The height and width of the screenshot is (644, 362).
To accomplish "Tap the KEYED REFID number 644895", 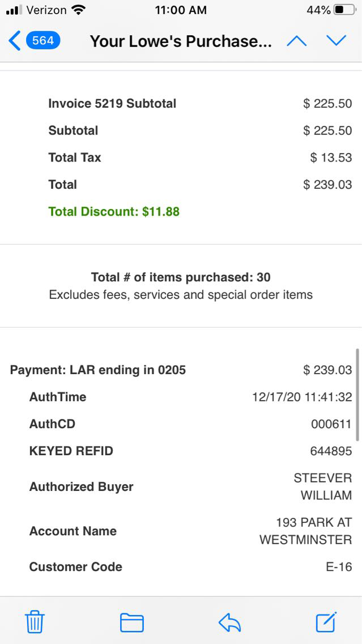I will (331, 451).
